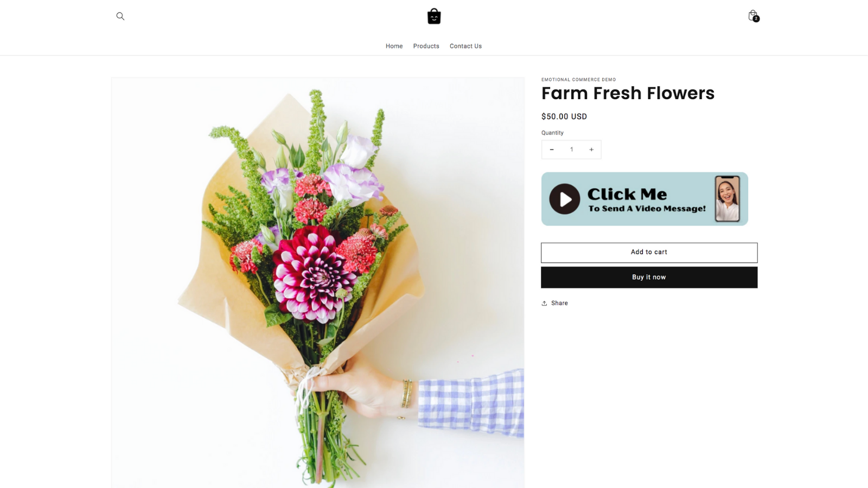The image size is (868, 488).
Task: Click 'To Send A Video Message!' banner text
Action: tap(647, 209)
